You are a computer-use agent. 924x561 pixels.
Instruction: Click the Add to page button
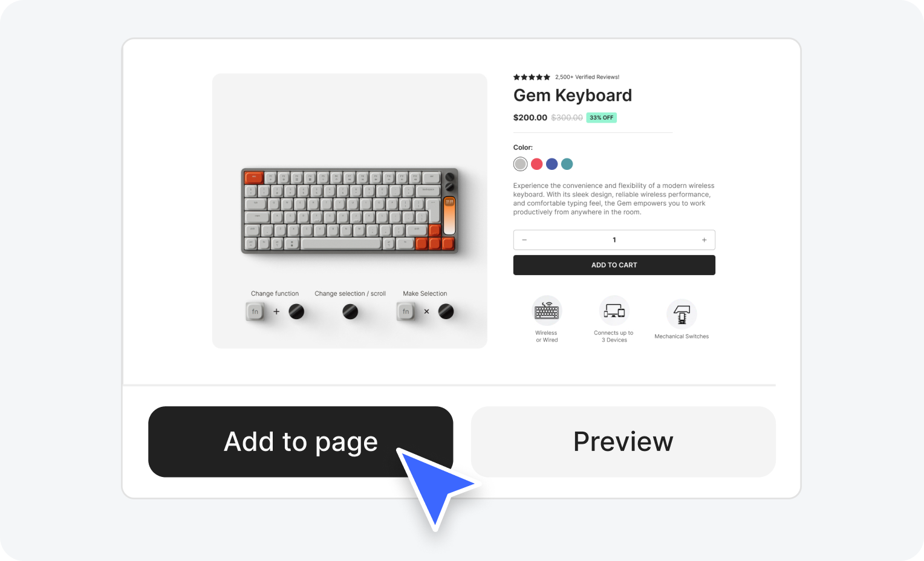pyautogui.click(x=301, y=442)
